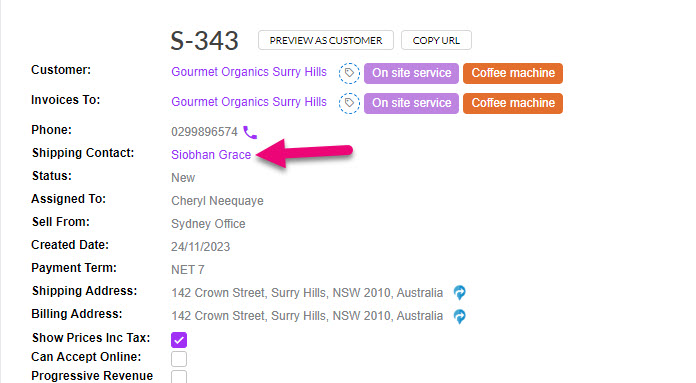Screen dimensions: 696x383
Task: Click the tag icon in Customer row
Action: [x=349, y=73]
